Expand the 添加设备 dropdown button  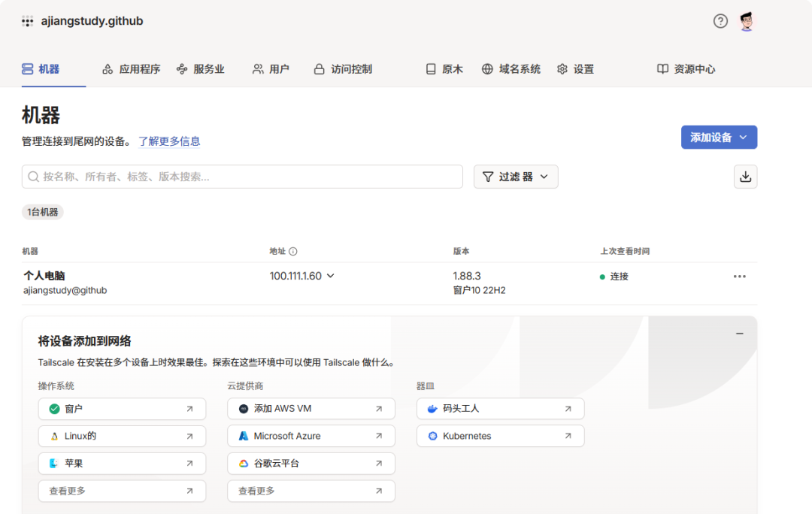(x=719, y=138)
